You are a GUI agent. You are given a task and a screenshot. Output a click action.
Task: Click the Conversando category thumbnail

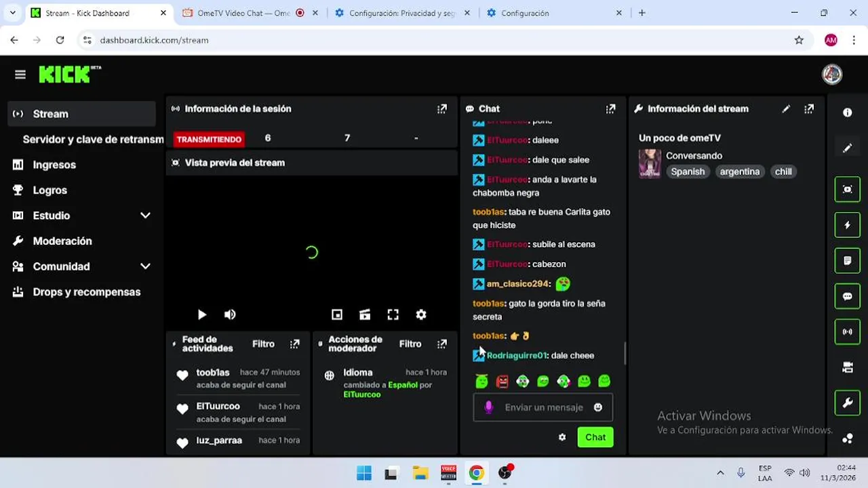(x=650, y=164)
